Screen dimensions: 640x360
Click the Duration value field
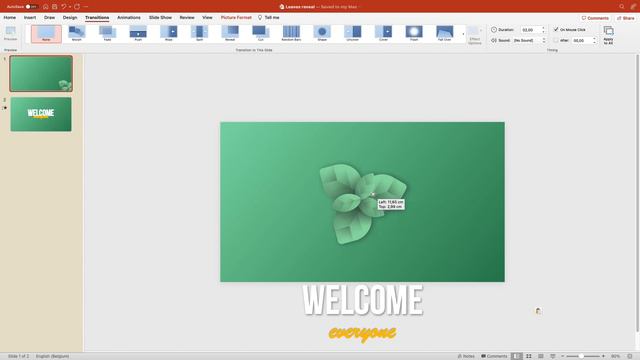tap(530, 30)
